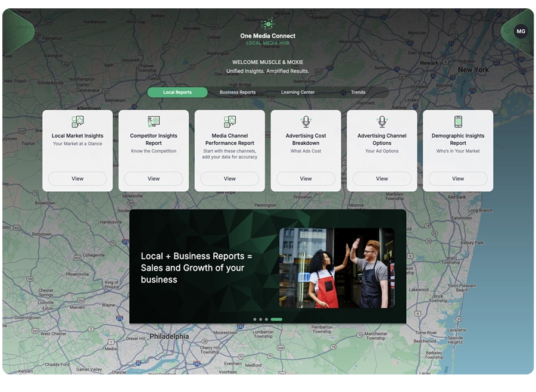Click the Advertising Channel Options microphone icon

[x=382, y=122]
